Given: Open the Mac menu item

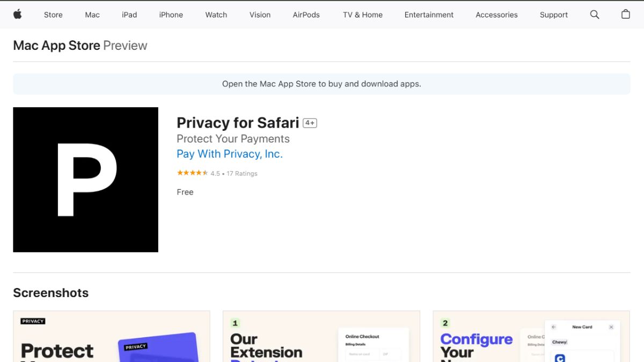Looking at the screenshot, I should point(92,14).
